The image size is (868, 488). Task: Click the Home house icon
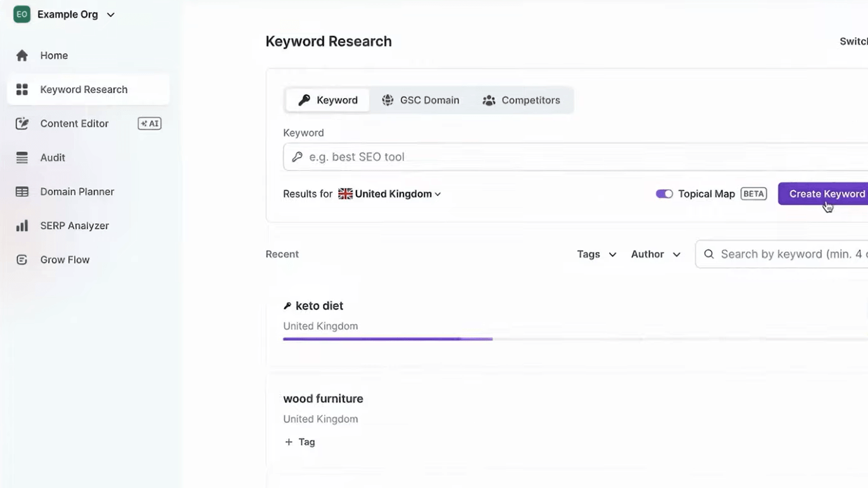(22, 56)
